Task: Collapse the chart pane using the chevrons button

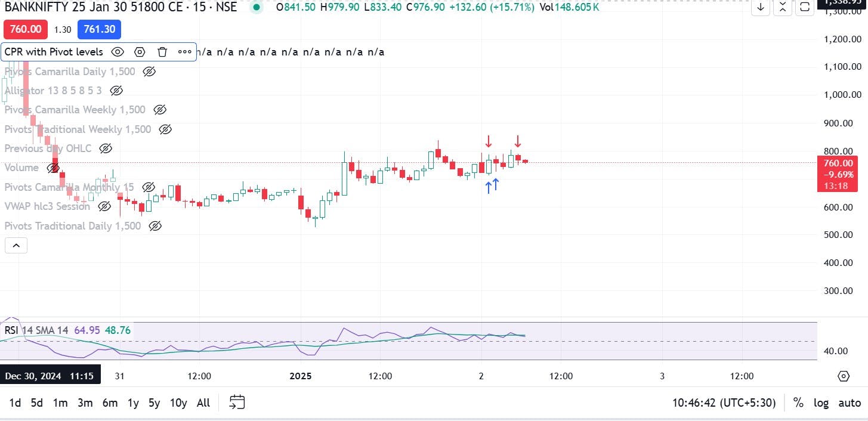Action: click(x=783, y=7)
